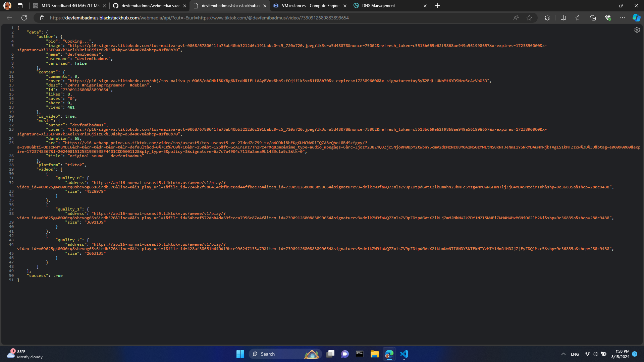
Task: Open Favorites list icon in toolbar
Action: [x=578, y=18]
